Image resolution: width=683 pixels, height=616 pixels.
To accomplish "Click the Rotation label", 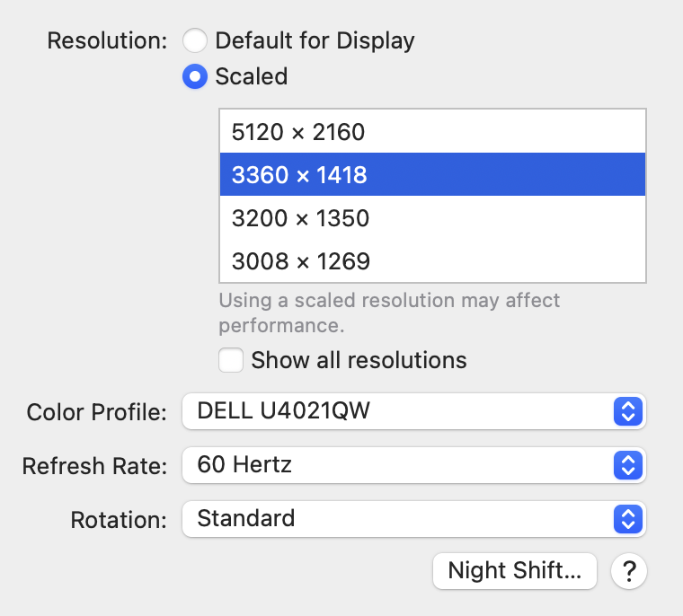I will point(120,519).
